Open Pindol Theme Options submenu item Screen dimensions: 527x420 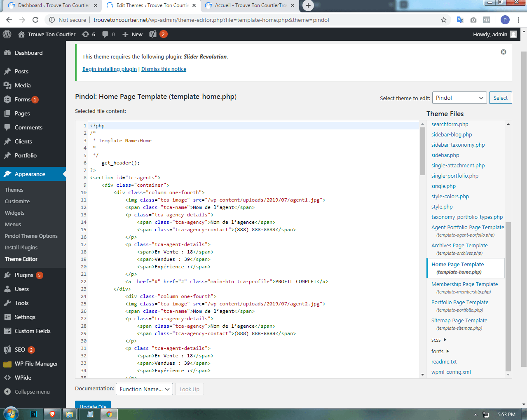click(31, 236)
